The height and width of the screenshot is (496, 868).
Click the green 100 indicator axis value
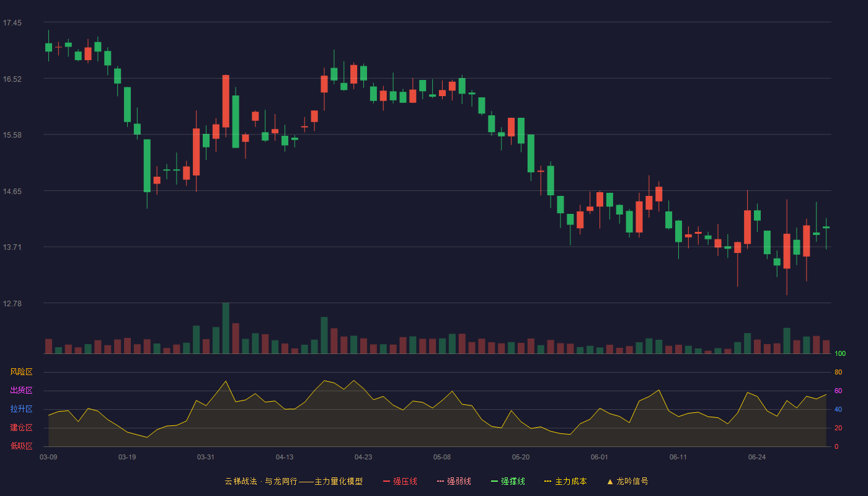click(x=840, y=353)
